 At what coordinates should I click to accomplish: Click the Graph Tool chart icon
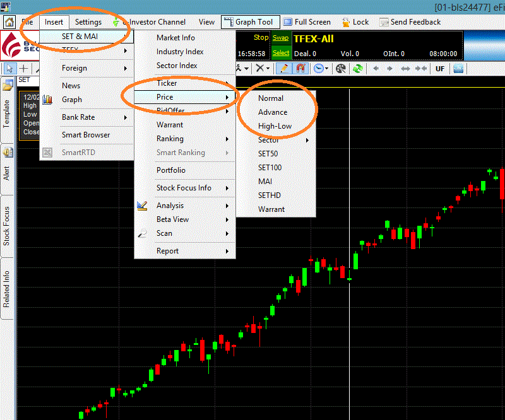tap(229, 22)
